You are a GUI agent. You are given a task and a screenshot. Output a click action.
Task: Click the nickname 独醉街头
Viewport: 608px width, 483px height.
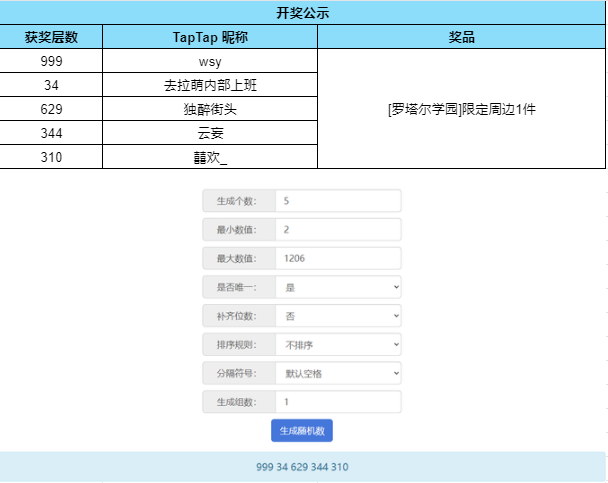click(210, 109)
